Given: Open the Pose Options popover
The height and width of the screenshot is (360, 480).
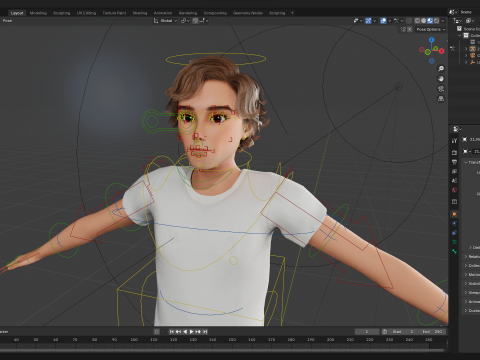Looking at the screenshot, I should point(431,29).
